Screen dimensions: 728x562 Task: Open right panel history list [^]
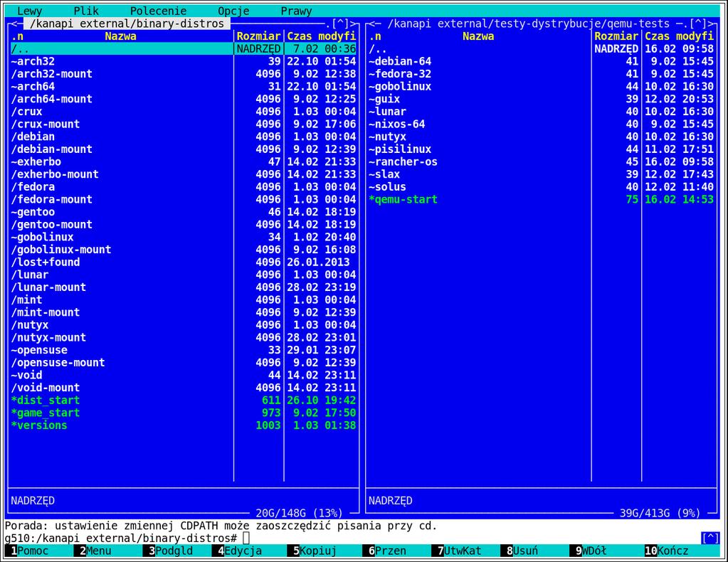click(698, 23)
